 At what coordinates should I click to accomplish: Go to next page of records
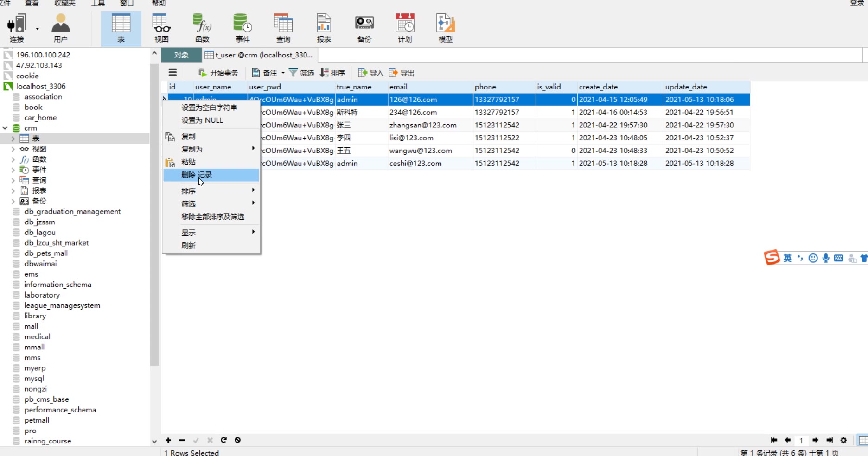pos(815,440)
